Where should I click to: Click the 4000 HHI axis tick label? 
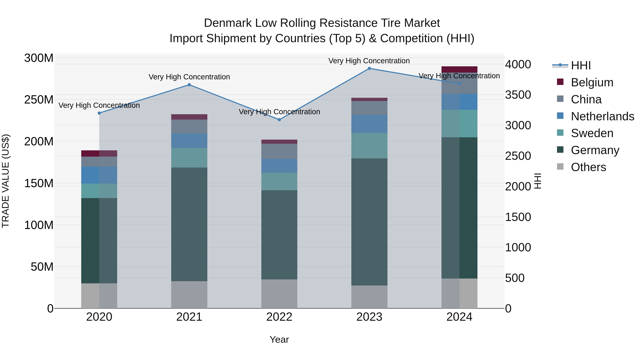click(x=518, y=65)
